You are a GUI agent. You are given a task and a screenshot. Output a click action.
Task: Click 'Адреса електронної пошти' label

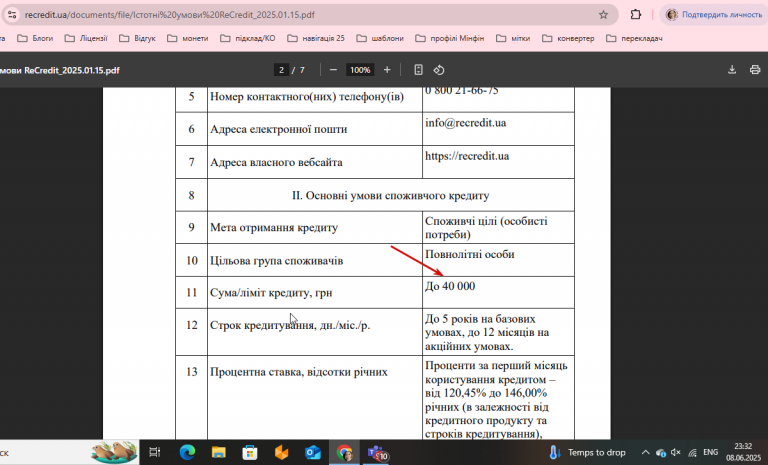278,129
